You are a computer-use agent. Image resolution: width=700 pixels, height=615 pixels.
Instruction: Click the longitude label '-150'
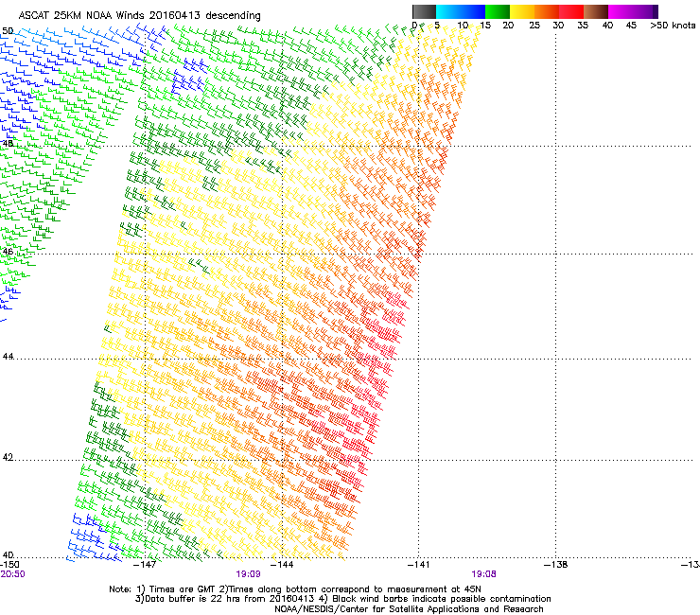9,565
